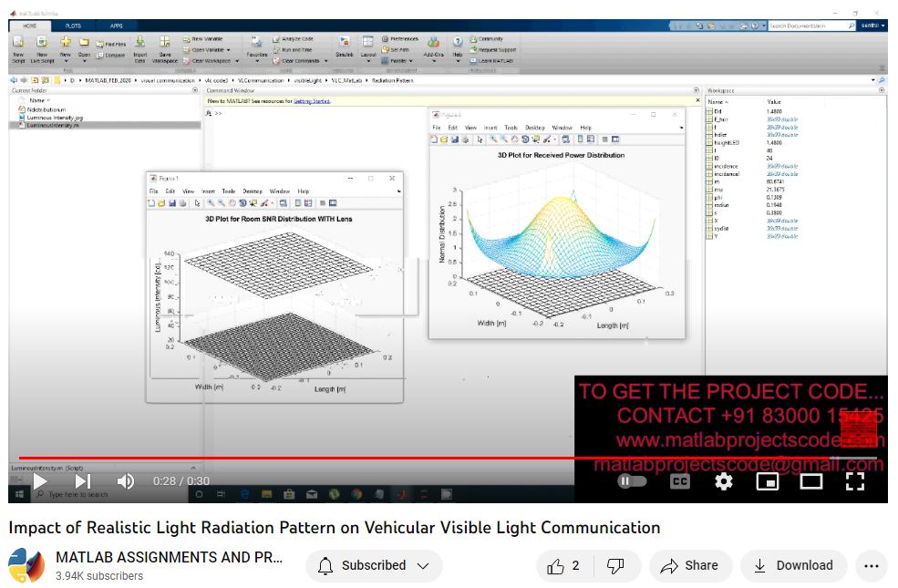Like the video
Viewport: 898px width, 588px height.
[565, 566]
